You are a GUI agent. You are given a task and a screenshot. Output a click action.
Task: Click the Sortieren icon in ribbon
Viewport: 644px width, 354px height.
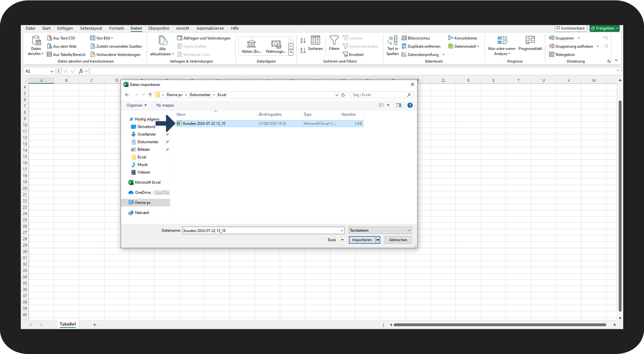point(315,41)
